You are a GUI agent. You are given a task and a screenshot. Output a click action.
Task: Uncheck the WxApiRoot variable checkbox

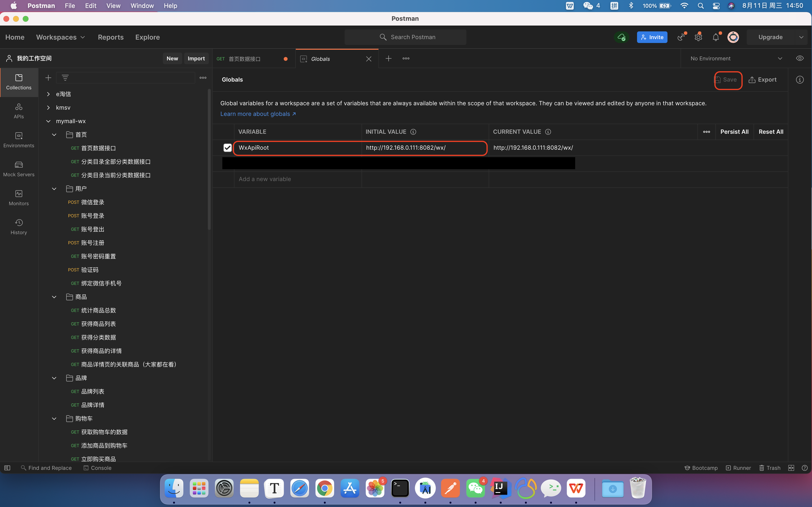(227, 148)
